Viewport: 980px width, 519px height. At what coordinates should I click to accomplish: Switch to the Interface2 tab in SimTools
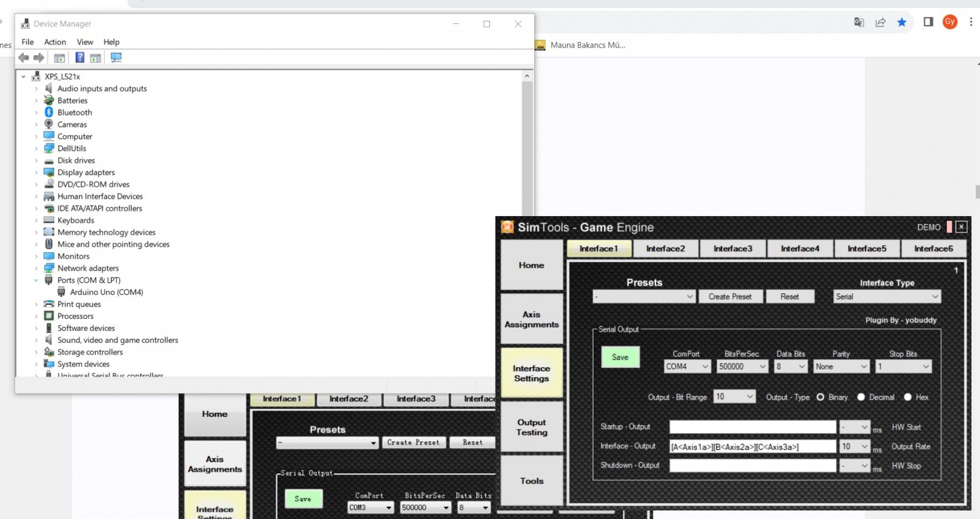pos(666,248)
